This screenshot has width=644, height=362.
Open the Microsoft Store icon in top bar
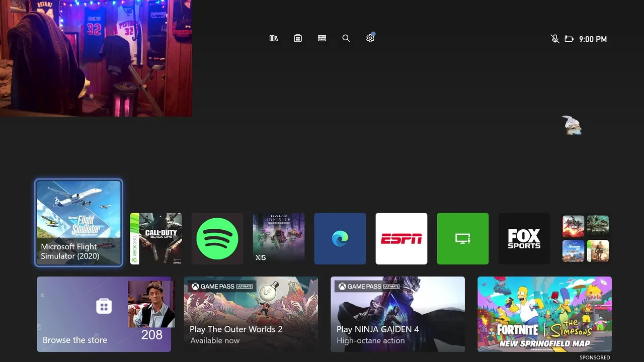point(298,38)
